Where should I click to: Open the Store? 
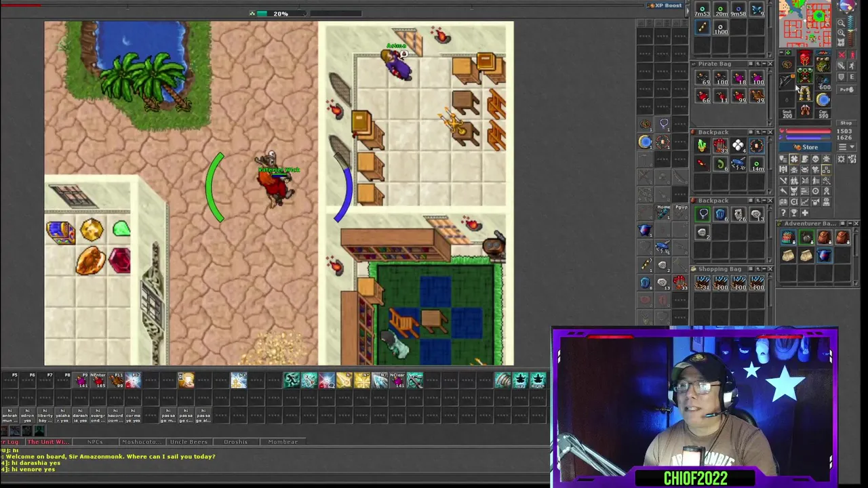point(805,147)
